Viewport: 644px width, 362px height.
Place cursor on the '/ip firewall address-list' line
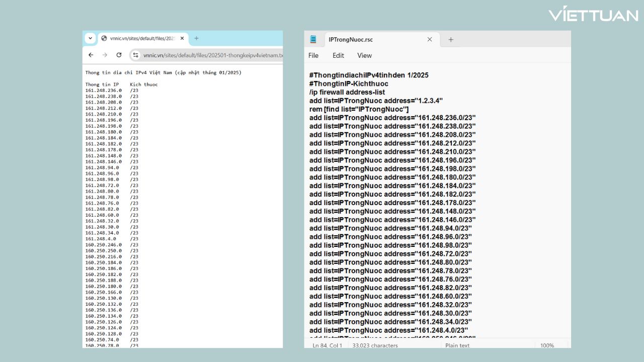point(347,92)
